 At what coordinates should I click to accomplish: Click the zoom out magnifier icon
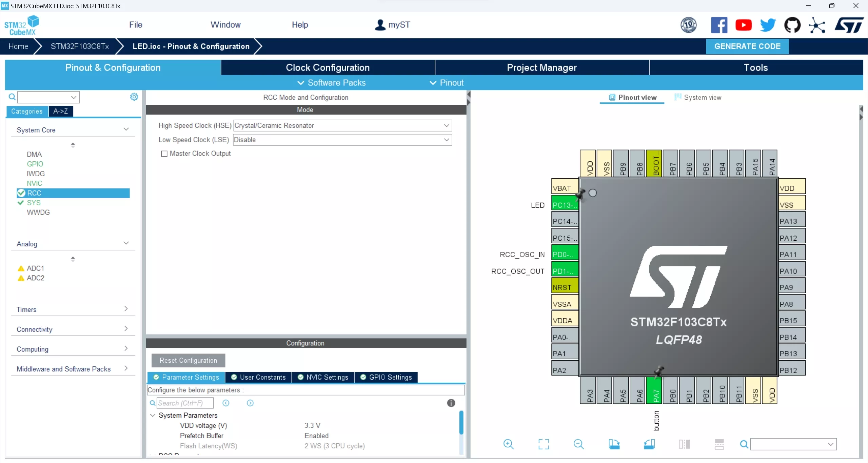tap(578, 444)
